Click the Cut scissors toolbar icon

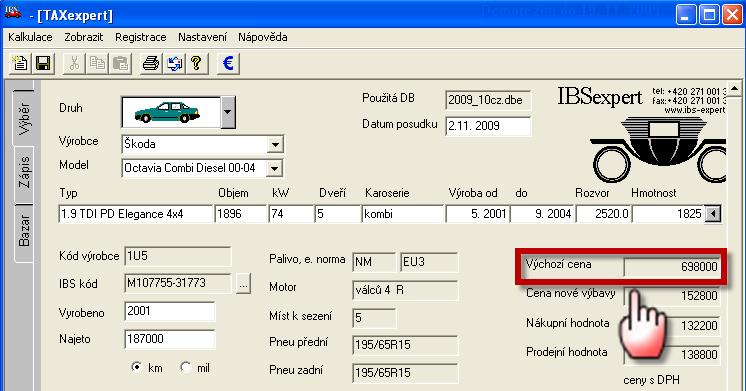[74, 63]
